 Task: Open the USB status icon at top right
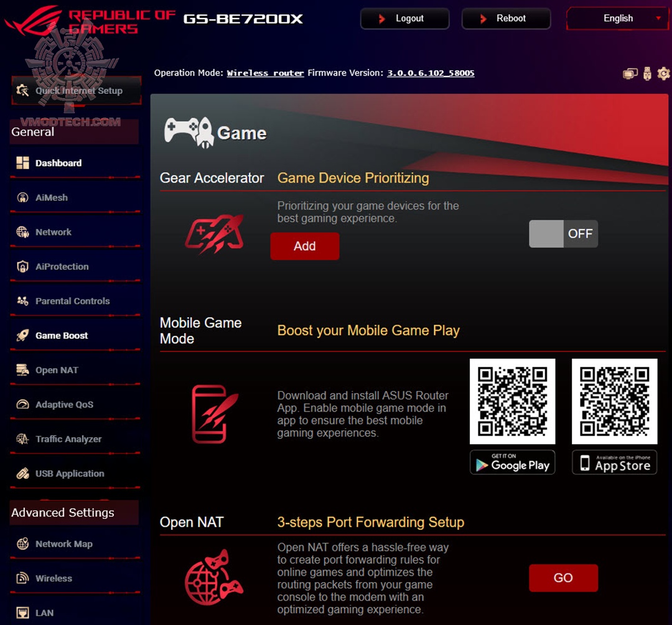tap(646, 73)
